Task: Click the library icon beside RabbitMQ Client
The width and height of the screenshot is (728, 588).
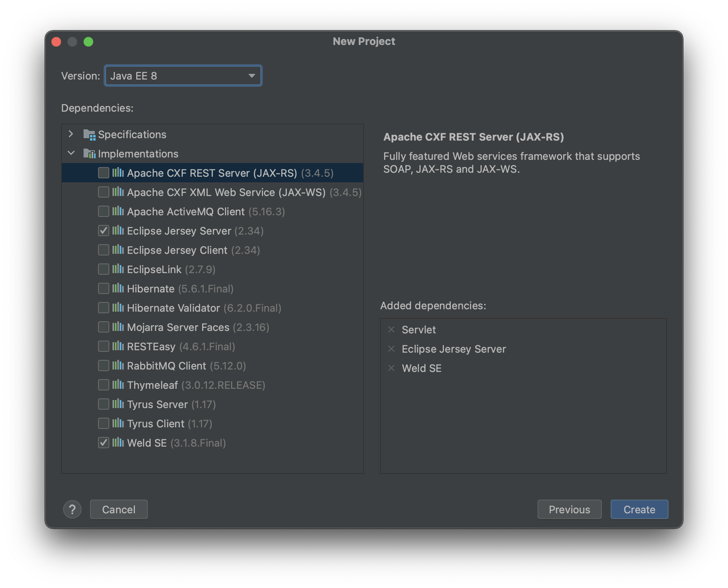Action: [x=118, y=365]
